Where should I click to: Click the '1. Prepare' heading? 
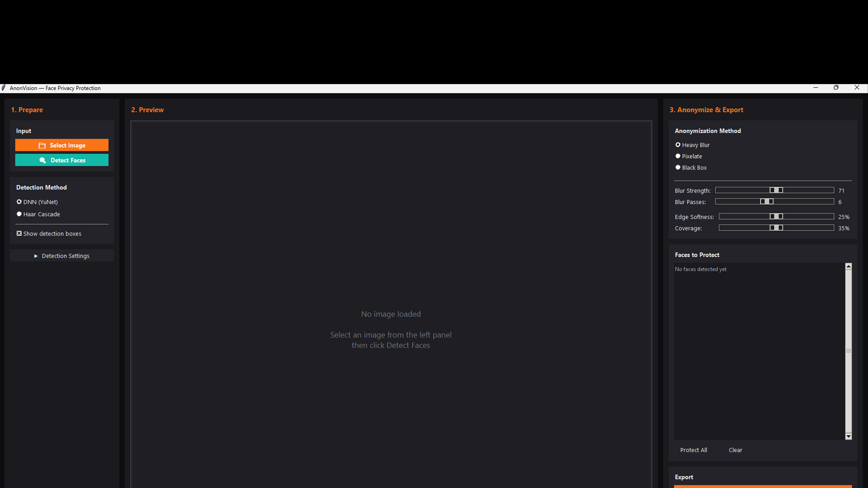[27, 110]
